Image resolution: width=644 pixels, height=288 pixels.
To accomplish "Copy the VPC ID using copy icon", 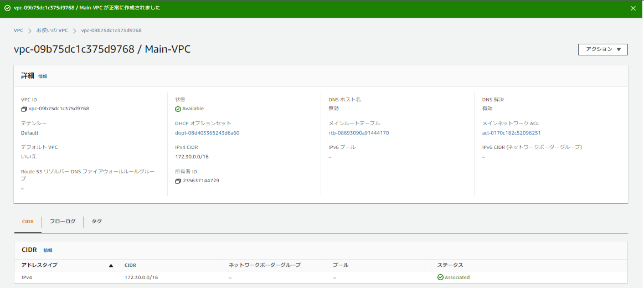I will pos(24,109).
